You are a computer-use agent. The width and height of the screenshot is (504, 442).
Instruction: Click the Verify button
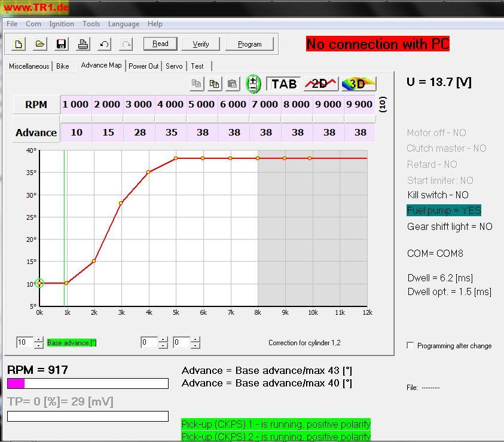click(201, 44)
